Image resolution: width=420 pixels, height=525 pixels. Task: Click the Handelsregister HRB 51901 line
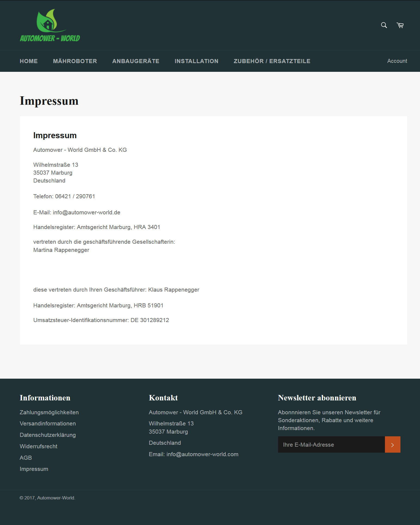[x=98, y=305]
